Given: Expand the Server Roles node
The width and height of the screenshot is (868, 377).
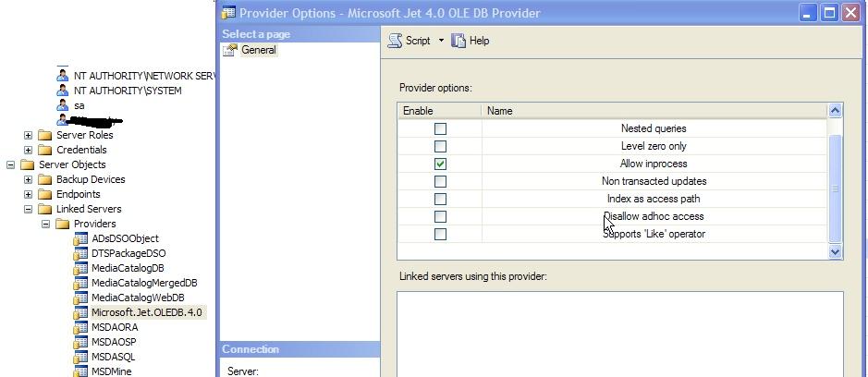Looking at the screenshot, I should 29,135.
